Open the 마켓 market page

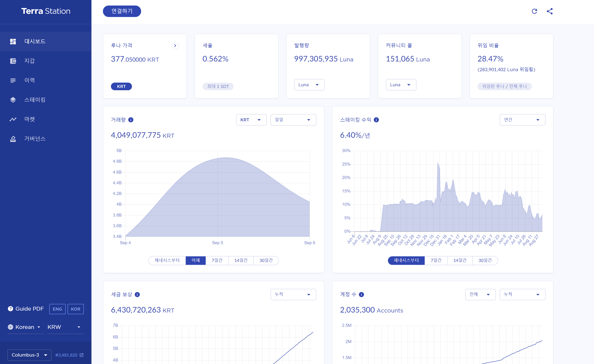[46, 119]
